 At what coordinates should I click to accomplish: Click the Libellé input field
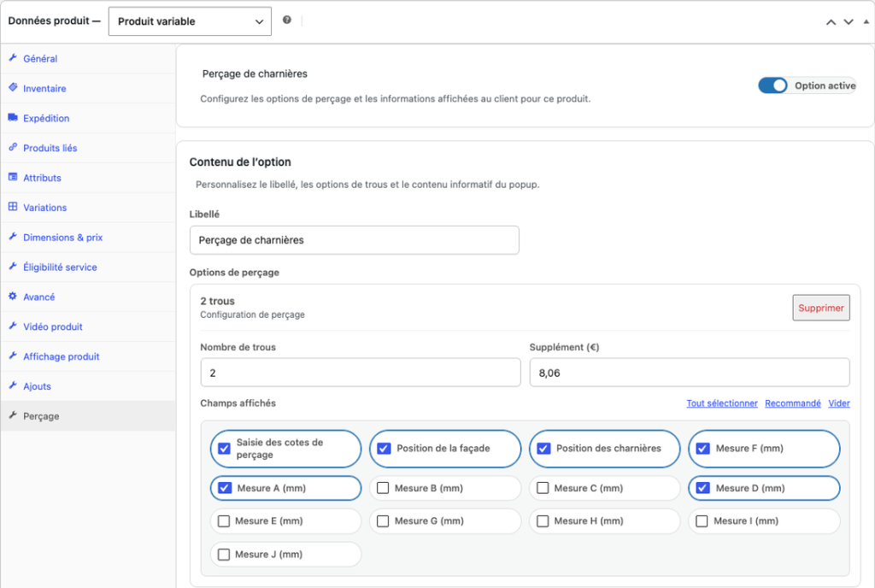point(355,240)
